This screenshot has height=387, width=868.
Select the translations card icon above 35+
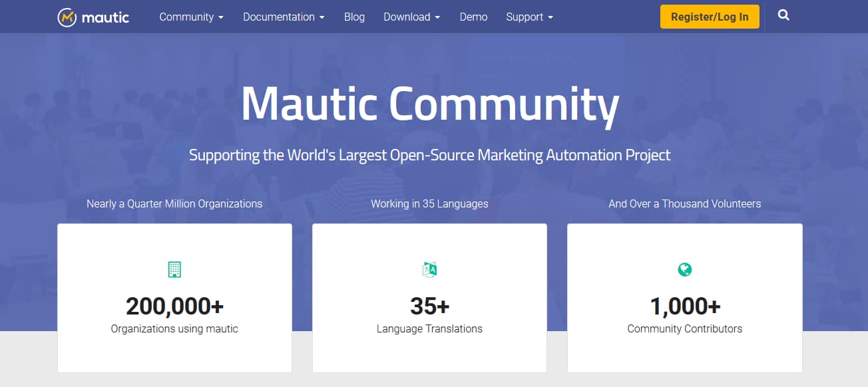429,269
